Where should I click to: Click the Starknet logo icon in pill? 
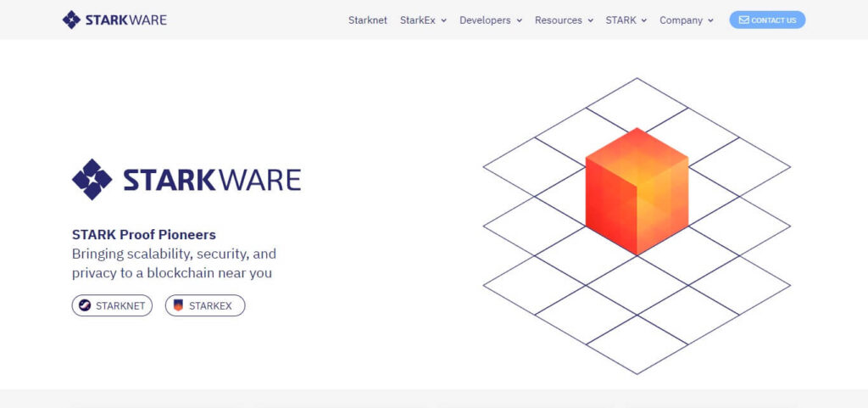point(85,305)
